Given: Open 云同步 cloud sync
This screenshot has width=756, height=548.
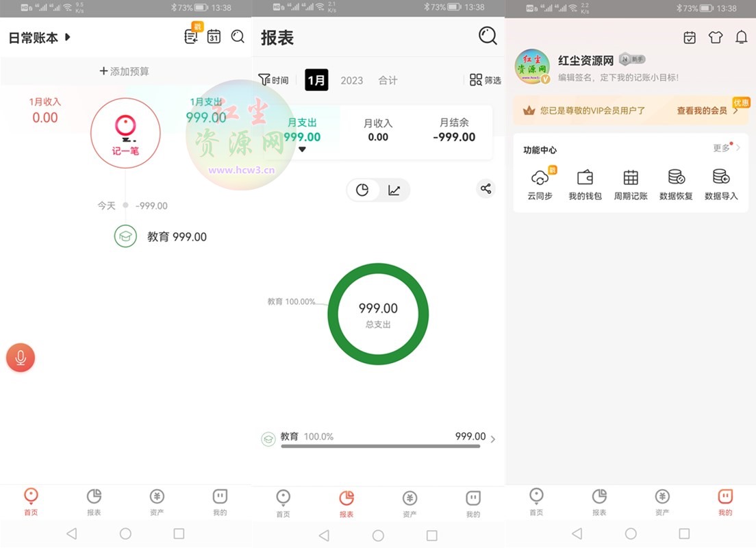Looking at the screenshot, I should (x=540, y=184).
